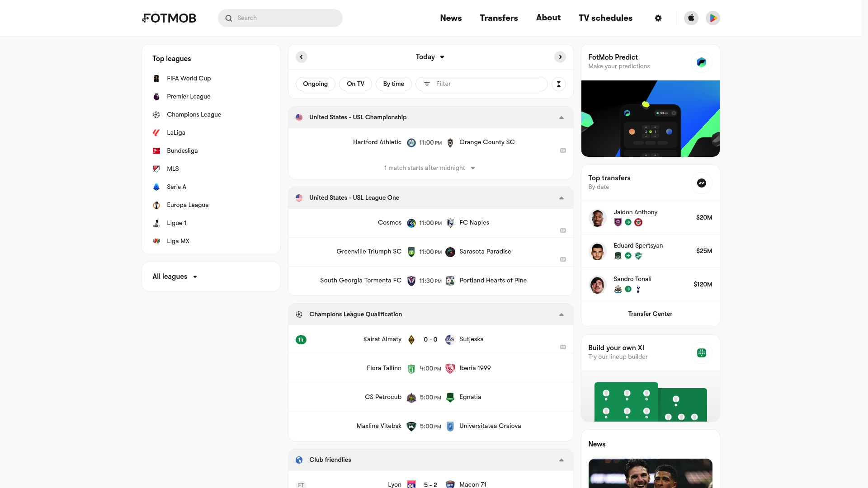
Task: Open the Today date dropdown
Action: pyautogui.click(x=430, y=57)
